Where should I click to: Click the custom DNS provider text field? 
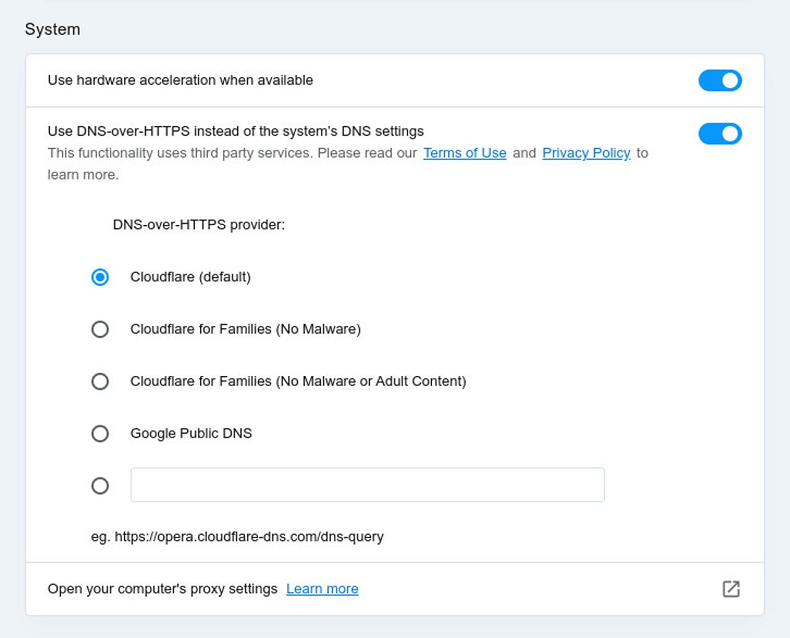click(x=367, y=485)
